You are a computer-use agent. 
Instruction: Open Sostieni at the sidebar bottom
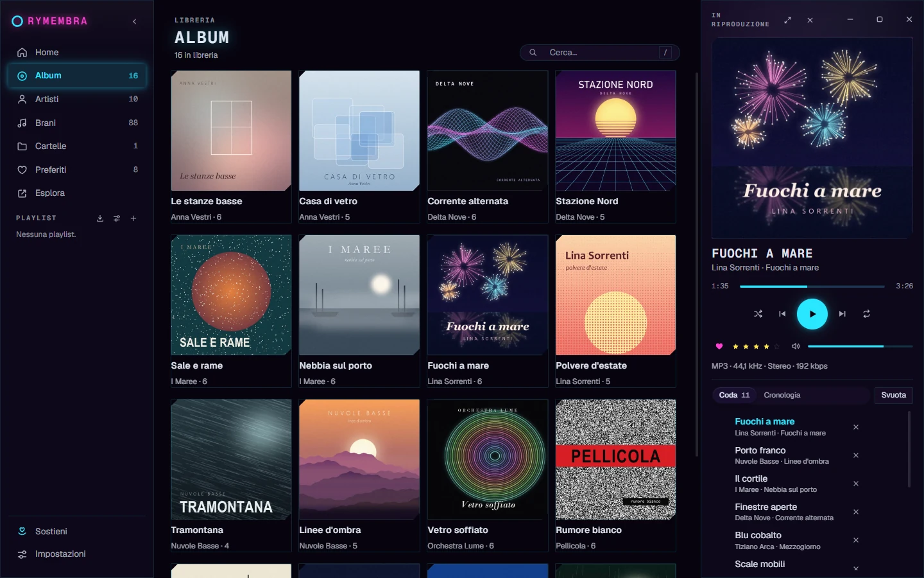point(77,531)
